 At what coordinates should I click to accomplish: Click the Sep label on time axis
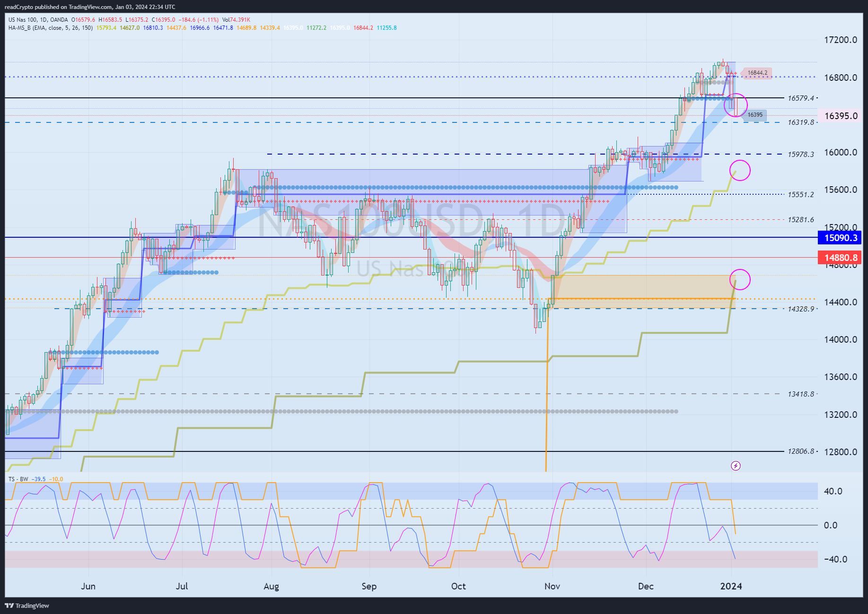pos(369,587)
